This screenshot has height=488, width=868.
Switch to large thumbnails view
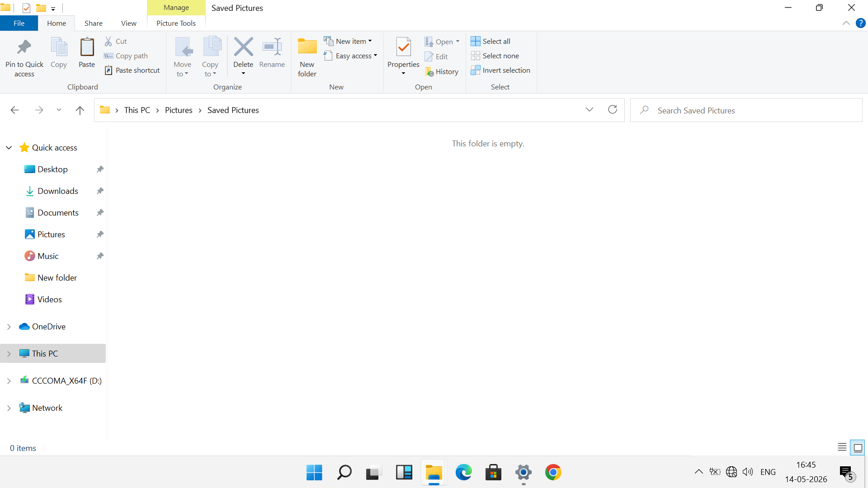point(858,448)
